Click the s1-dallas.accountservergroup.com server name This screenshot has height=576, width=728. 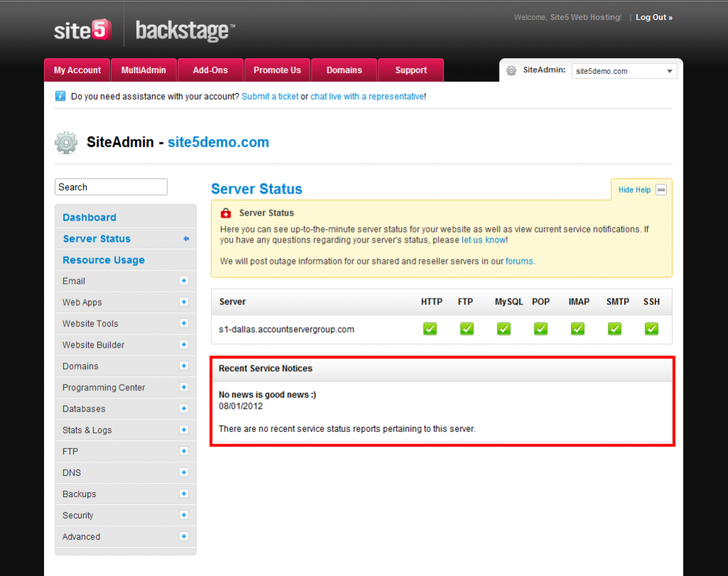(287, 329)
